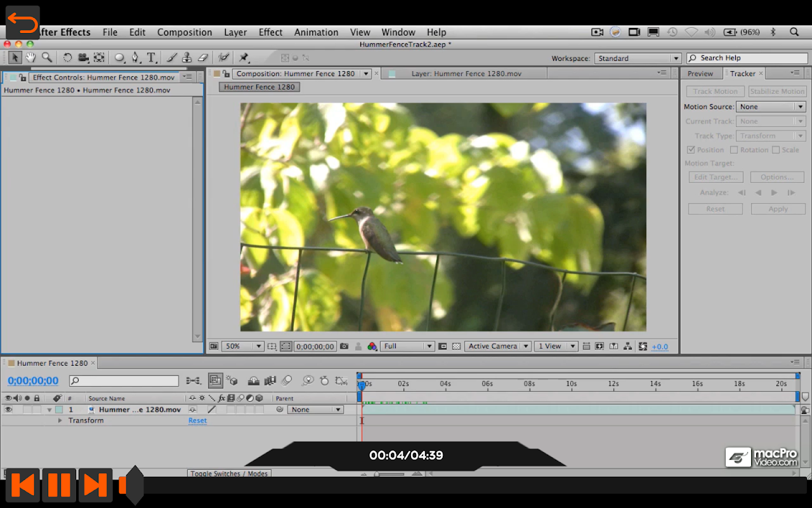Select the Unified Camera tool
Image resolution: width=812 pixels, height=508 pixels.
(x=83, y=58)
